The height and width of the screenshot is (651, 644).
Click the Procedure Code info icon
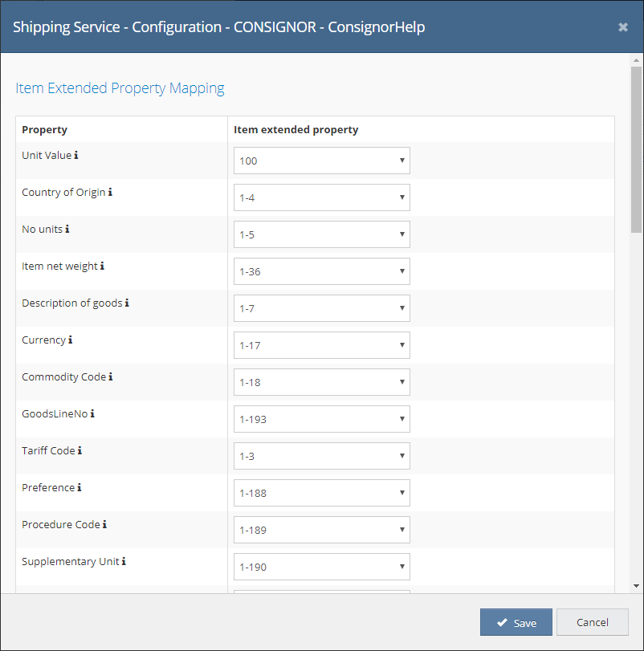104,525
